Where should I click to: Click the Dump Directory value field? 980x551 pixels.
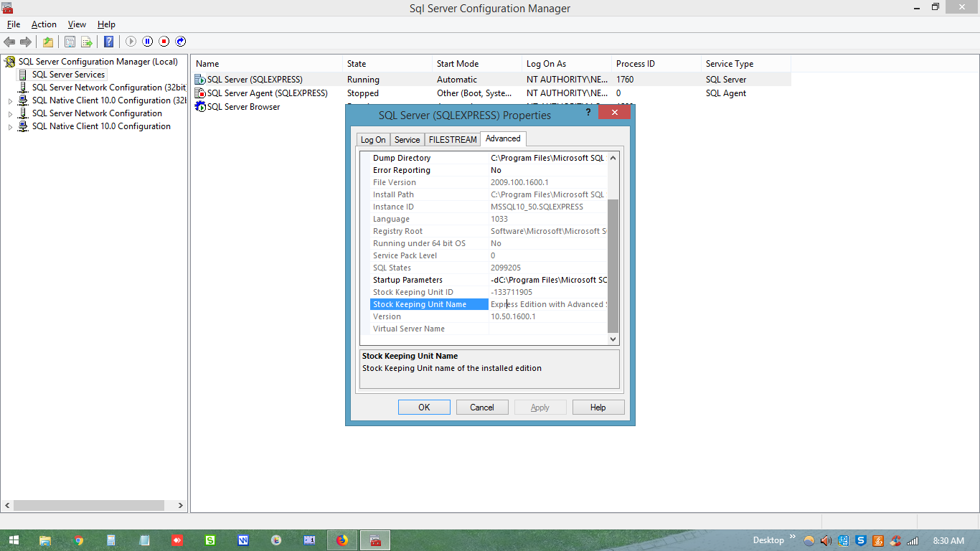(548, 158)
